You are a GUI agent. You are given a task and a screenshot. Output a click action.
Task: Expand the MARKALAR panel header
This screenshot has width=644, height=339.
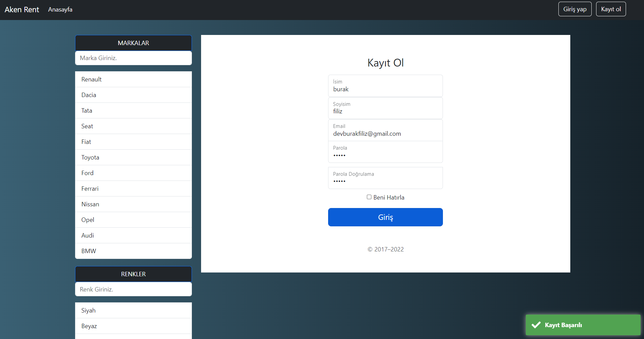(x=133, y=43)
